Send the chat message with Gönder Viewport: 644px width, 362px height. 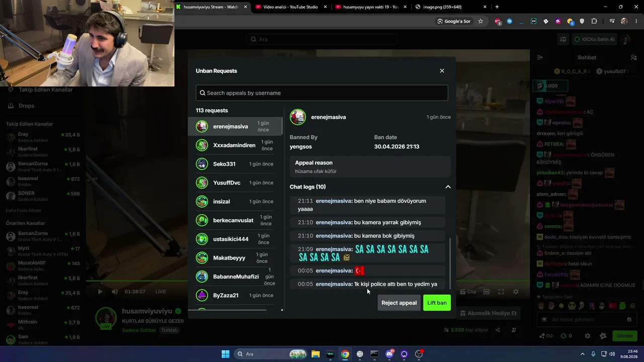[625, 336]
